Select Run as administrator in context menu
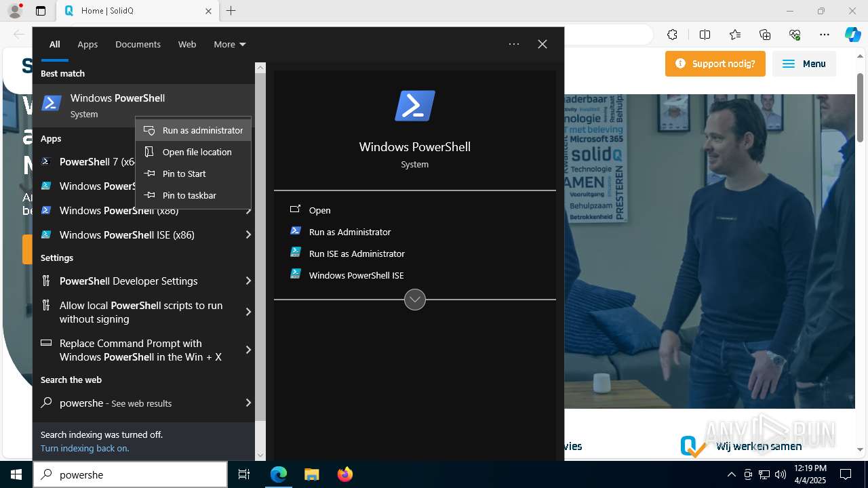This screenshot has height=488, width=868. pos(193,130)
